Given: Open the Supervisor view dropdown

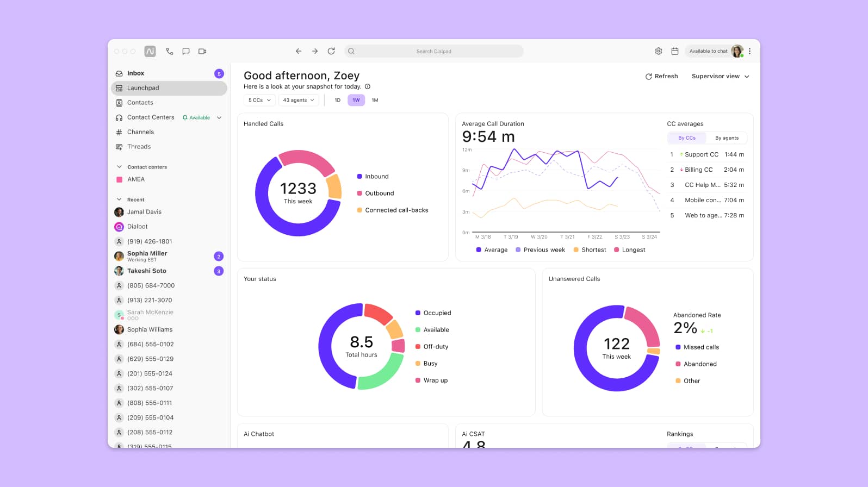Looking at the screenshot, I should pyautogui.click(x=720, y=77).
